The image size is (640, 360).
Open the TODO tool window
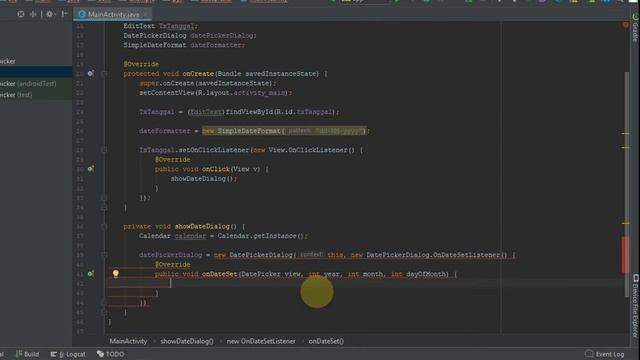click(111, 354)
